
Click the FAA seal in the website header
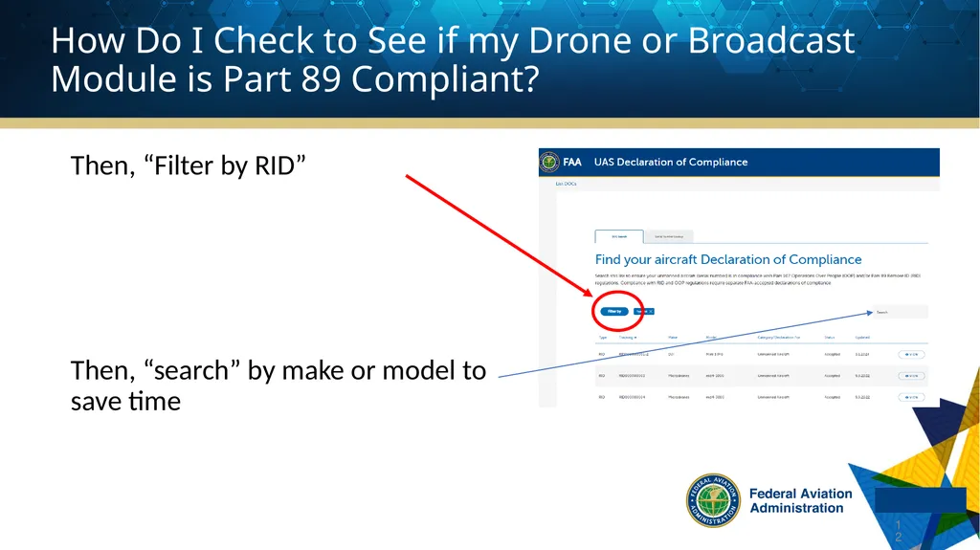(549, 162)
